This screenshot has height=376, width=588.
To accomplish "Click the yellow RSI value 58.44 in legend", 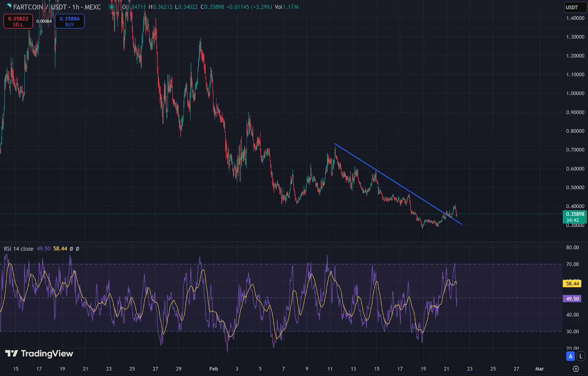I will [x=60, y=249].
